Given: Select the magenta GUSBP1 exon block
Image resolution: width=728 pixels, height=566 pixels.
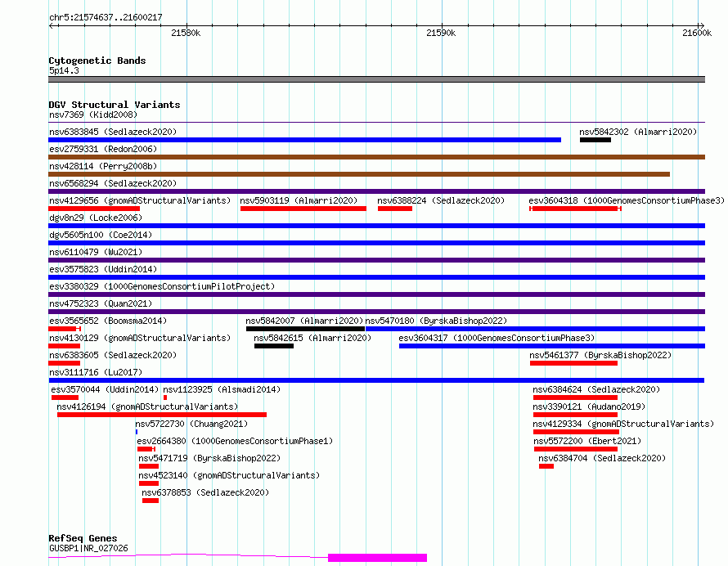Looking at the screenshot, I should pos(377,558).
